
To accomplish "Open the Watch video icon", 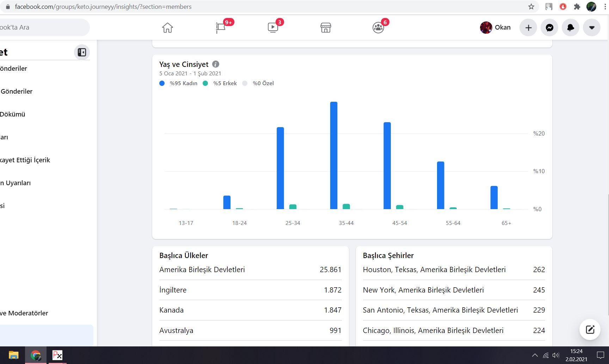I will coord(273,27).
